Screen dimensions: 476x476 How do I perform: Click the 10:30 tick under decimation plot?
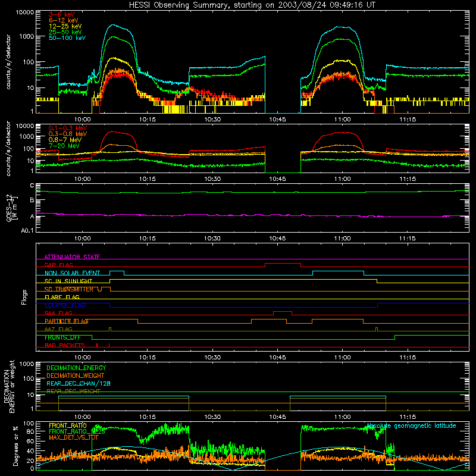(x=212, y=417)
